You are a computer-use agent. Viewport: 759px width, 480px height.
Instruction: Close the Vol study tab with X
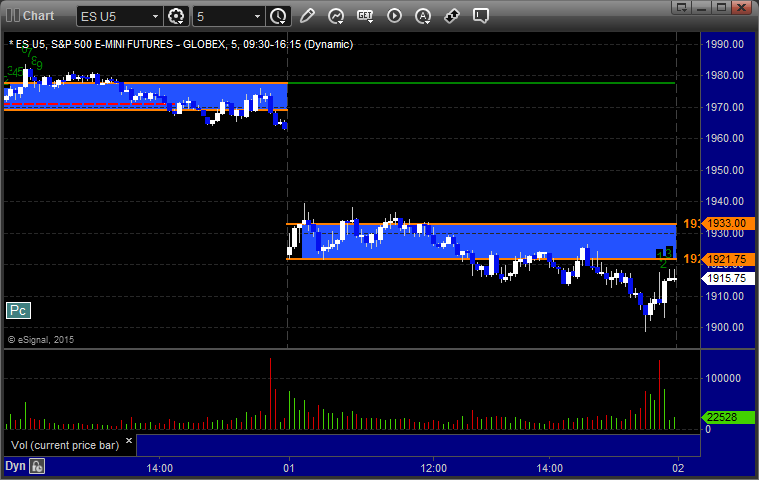pos(129,440)
